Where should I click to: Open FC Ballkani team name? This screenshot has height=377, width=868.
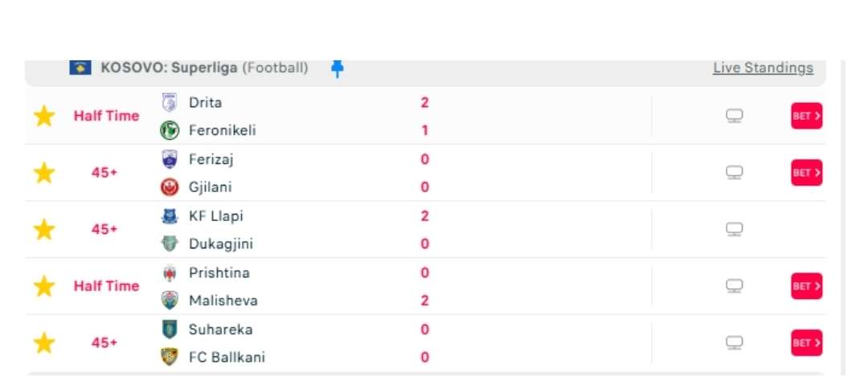pos(227,357)
